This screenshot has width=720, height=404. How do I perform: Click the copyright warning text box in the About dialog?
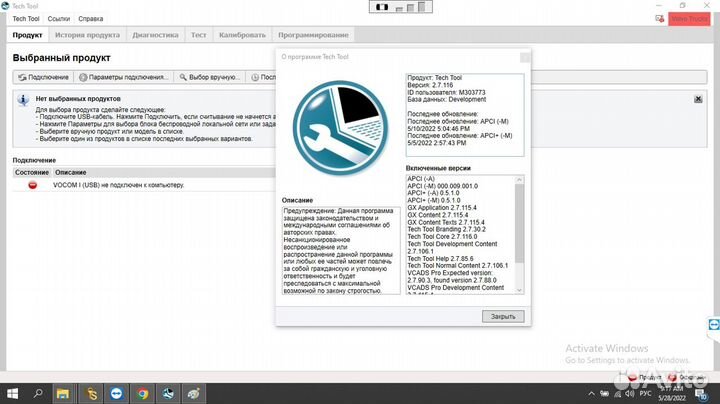coord(341,251)
